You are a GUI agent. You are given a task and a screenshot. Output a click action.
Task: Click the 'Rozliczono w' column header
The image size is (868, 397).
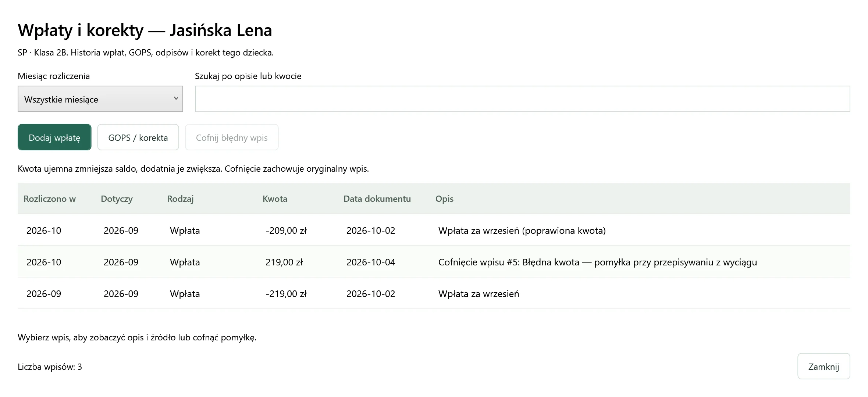[50, 199]
